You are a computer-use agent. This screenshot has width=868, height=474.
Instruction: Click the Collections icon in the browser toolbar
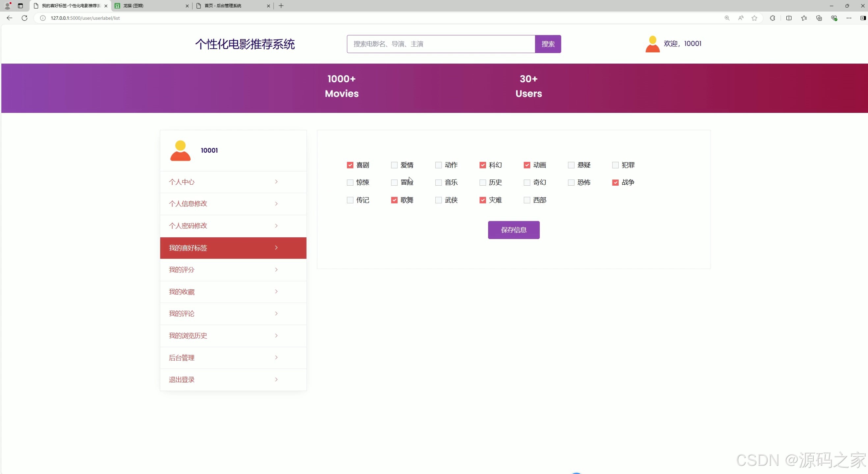click(819, 18)
